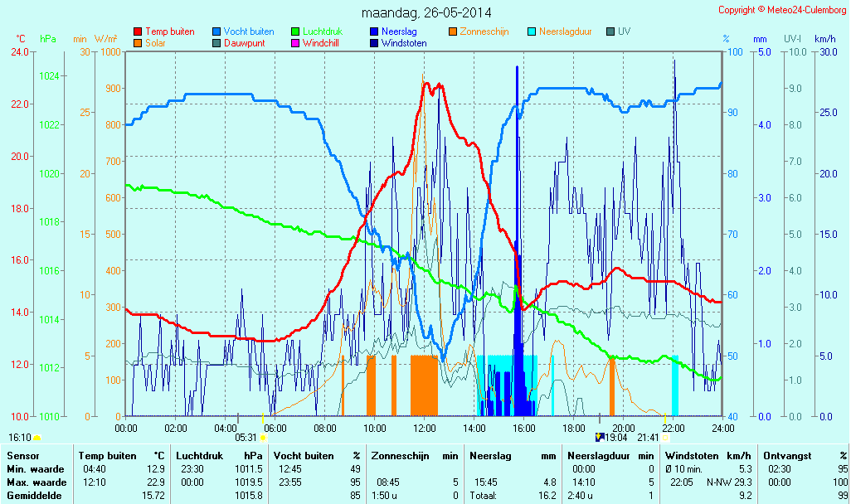851x504 pixels.
Task: Click the sun icon next to 16:10
Action: click(37, 437)
